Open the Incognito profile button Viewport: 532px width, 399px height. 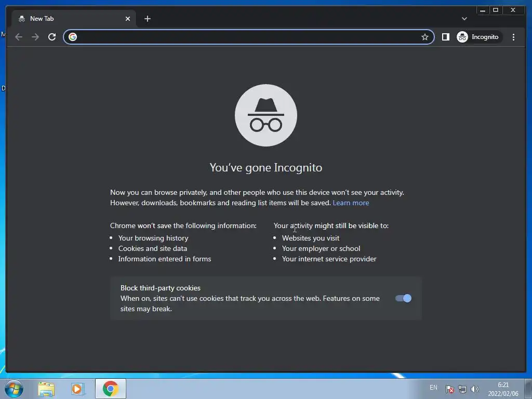click(478, 37)
